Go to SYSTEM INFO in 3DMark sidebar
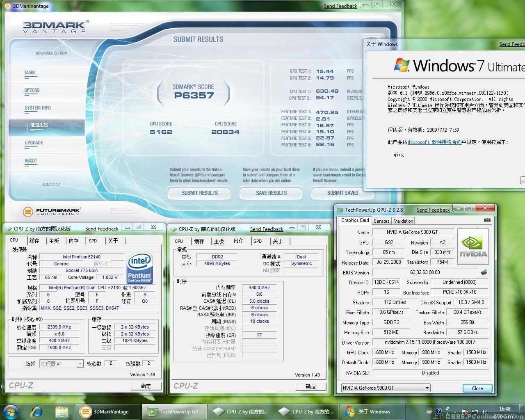Screen dimensions: 525x420 pos(38,108)
